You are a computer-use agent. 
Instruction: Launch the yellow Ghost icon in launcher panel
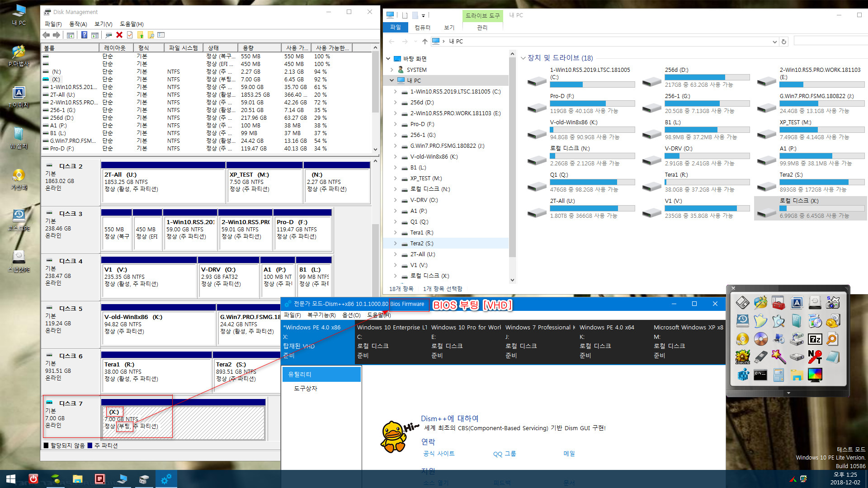pyautogui.click(x=760, y=321)
